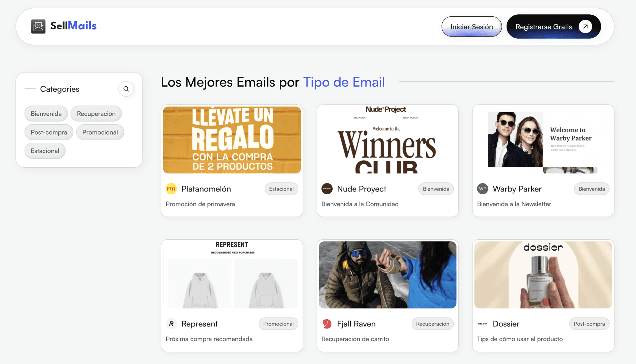The width and height of the screenshot is (636, 364).
Task: Click the Bienvenida tag on Nude Proyect card
Action: coord(436,189)
